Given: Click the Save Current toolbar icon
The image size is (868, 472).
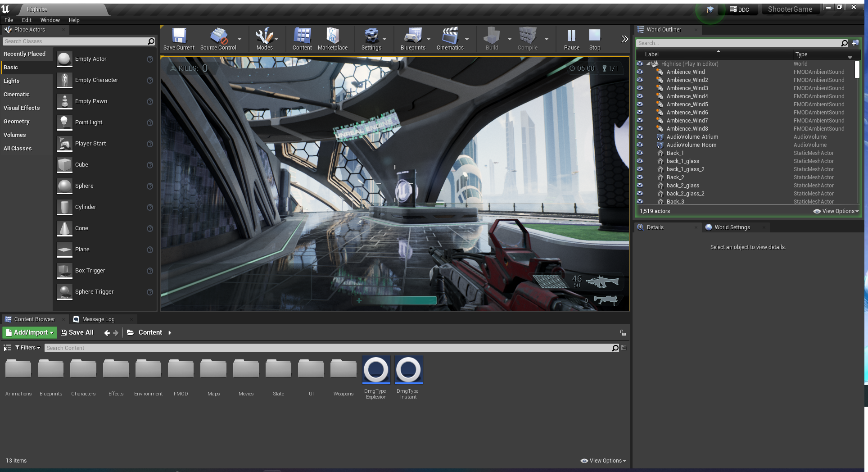Looking at the screenshot, I should [x=179, y=36].
